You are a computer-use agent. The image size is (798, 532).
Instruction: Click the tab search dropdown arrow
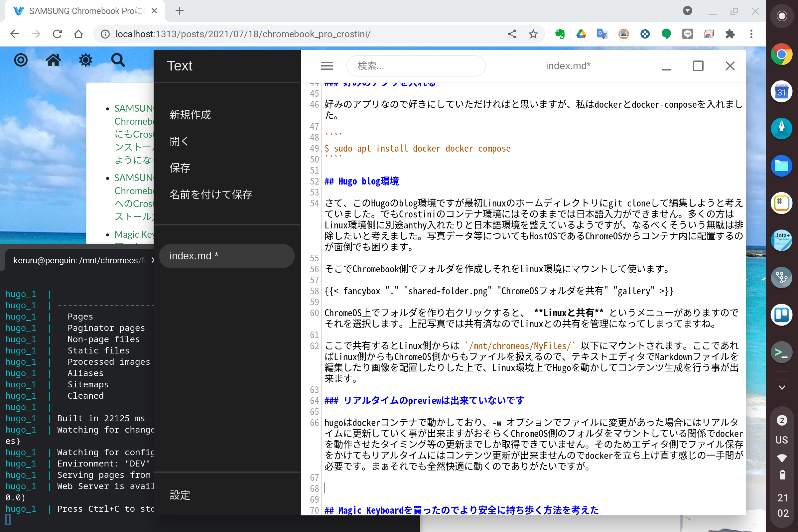pos(687,11)
